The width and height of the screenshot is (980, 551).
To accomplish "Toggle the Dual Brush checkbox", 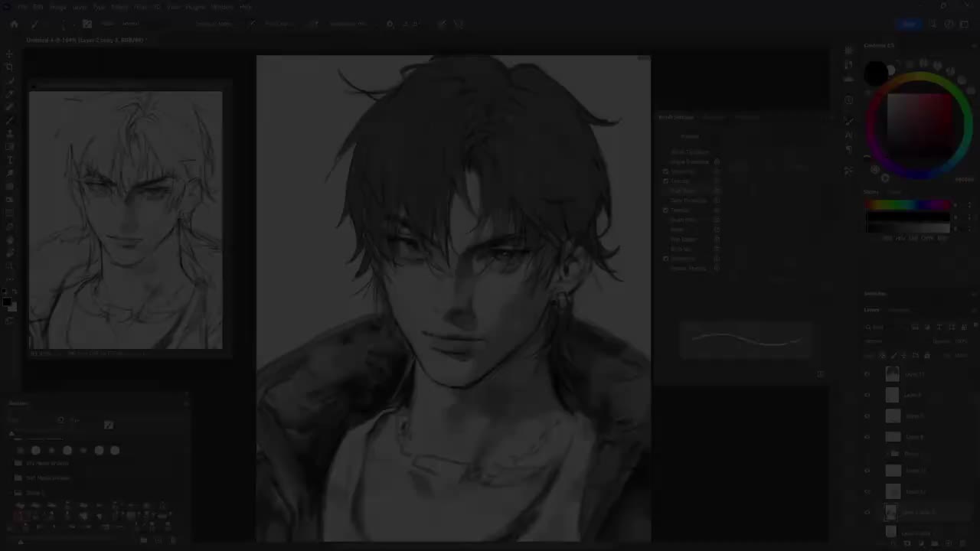I will (666, 191).
